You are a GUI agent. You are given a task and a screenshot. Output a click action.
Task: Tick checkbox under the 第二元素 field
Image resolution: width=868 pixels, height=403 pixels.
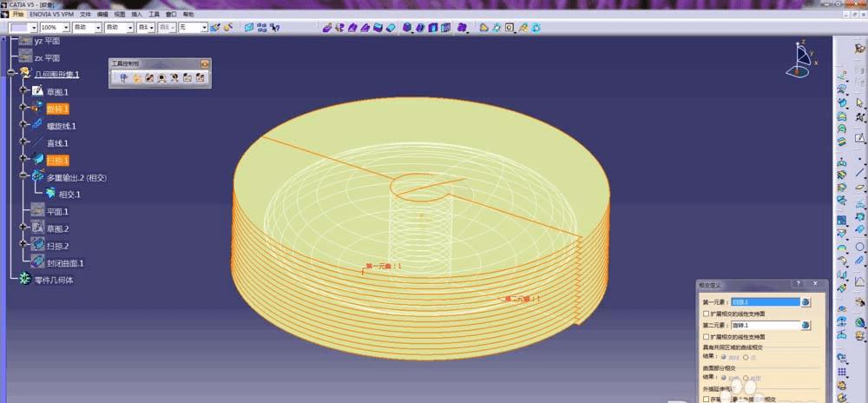click(706, 337)
